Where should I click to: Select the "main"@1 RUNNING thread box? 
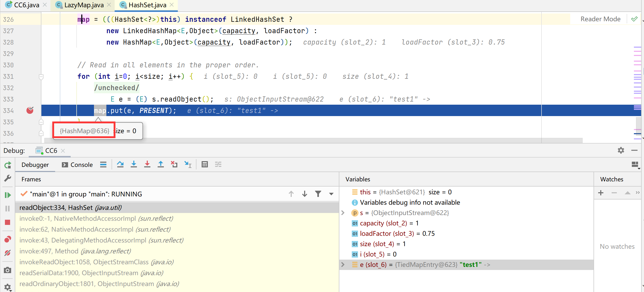(177, 194)
